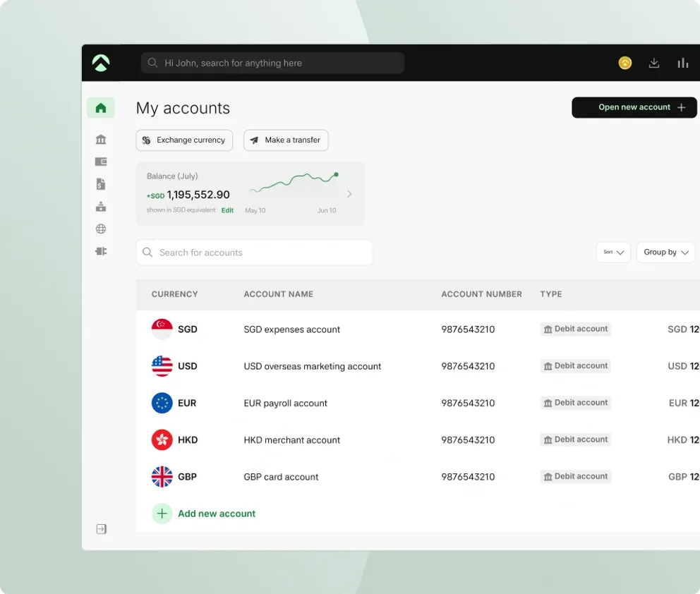Click Debit account tag in GBP row
This screenshot has width=700, height=594.
(x=575, y=476)
